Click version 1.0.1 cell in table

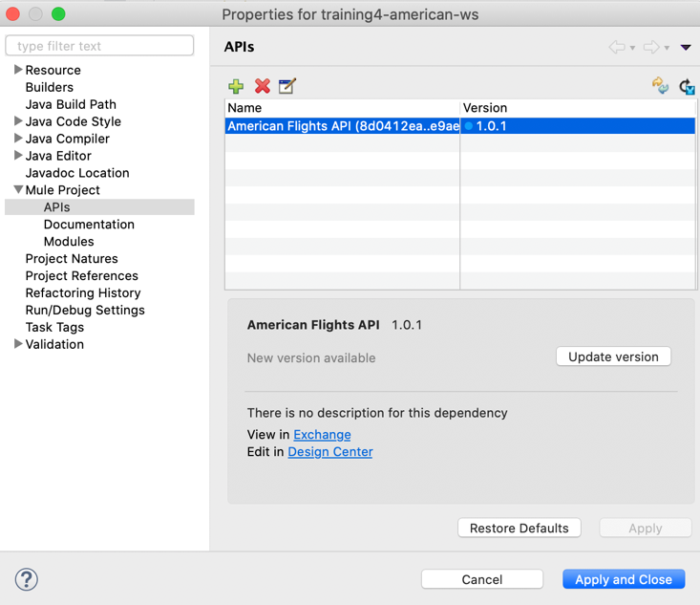(x=578, y=126)
